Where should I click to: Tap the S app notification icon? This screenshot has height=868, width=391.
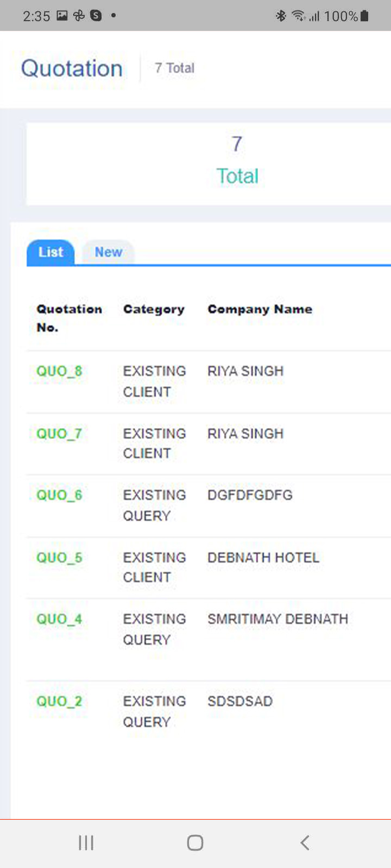pyautogui.click(x=96, y=16)
